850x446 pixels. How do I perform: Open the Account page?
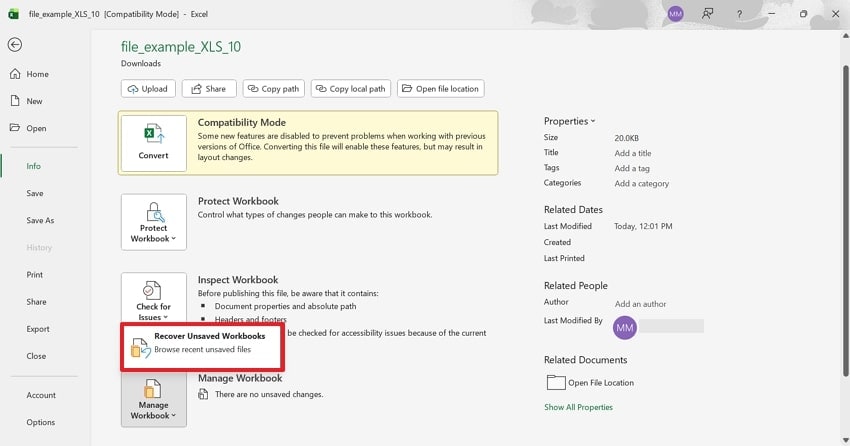(x=41, y=395)
